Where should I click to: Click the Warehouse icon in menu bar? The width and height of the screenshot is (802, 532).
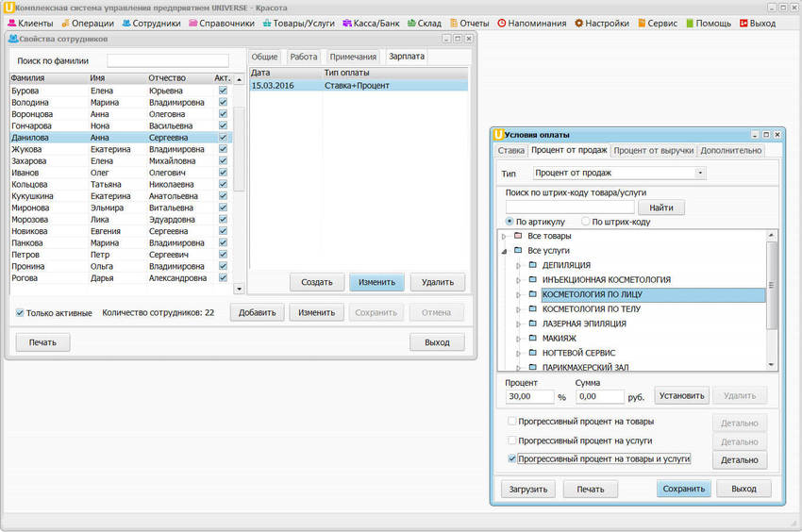point(411,23)
